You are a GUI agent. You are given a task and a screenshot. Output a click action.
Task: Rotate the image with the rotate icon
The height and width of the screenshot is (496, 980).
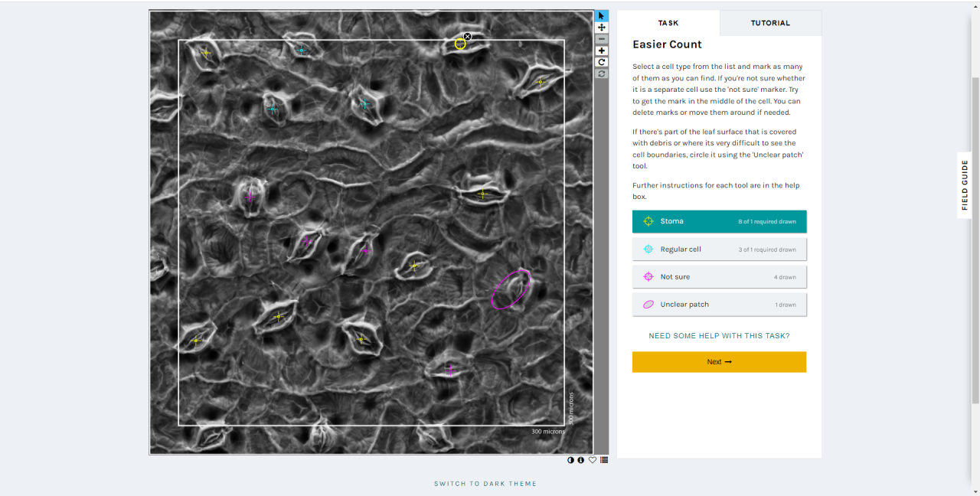(602, 62)
